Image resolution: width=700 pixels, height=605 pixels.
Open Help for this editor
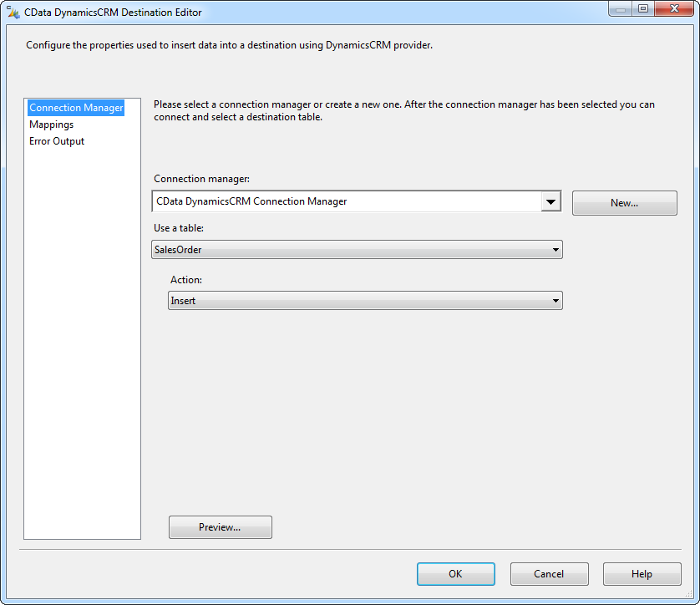pos(642,574)
